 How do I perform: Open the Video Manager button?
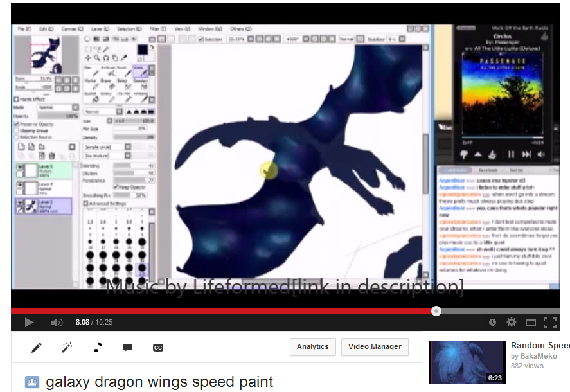point(375,347)
